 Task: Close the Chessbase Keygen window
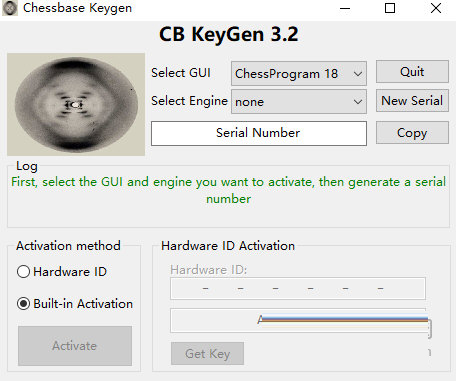[x=436, y=8]
